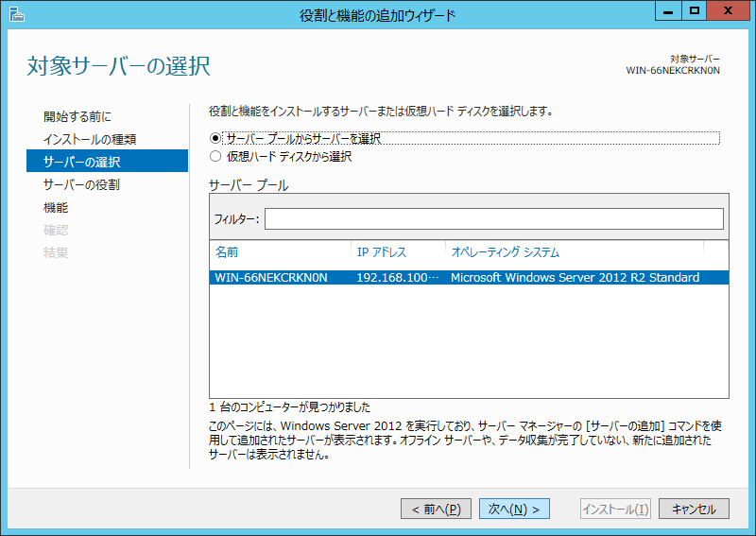Close the Add Roles wizard window
Viewport: 756px width, 536px height.
coord(729,11)
